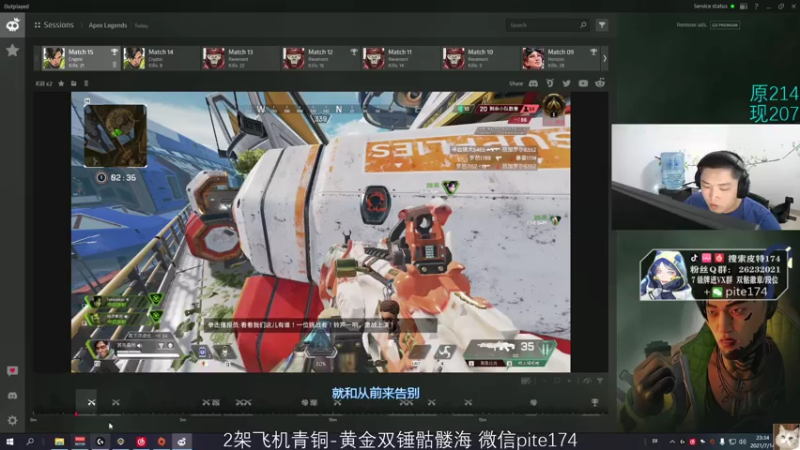Click timeline track at the 15m mark

(482, 414)
